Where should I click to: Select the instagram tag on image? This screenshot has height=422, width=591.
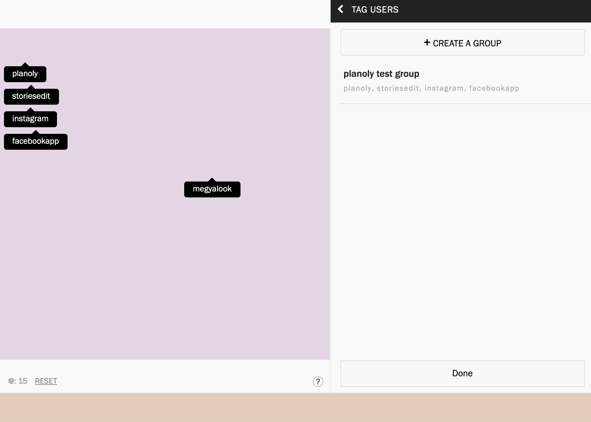click(x=30, y=119)
